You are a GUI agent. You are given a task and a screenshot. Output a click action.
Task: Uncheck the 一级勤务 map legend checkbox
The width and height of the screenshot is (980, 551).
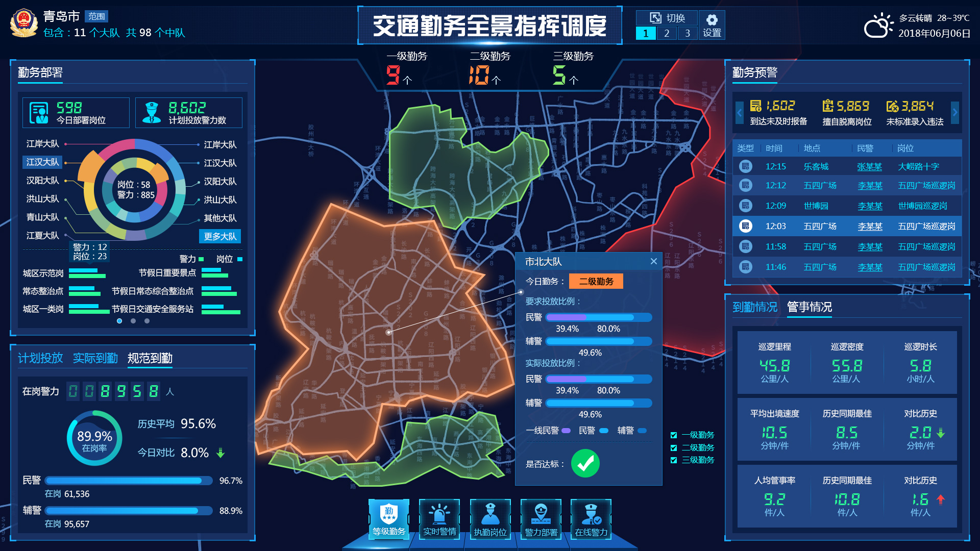(x=674, y=435)
